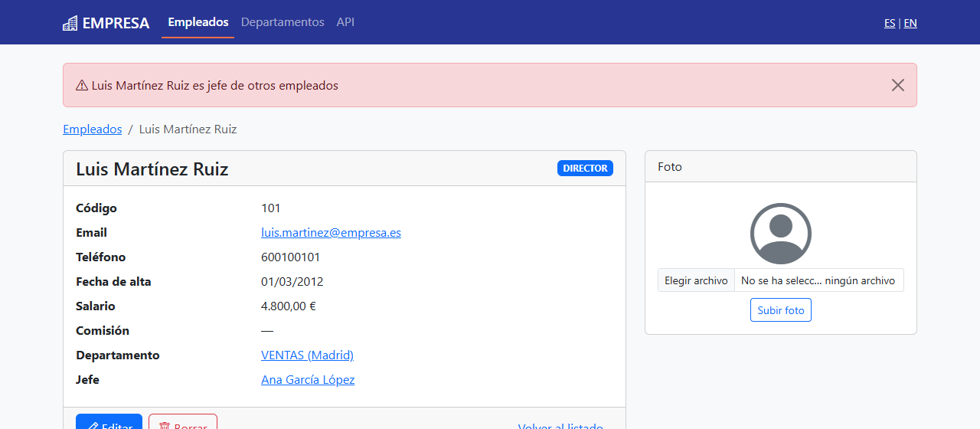The image size is (980, 429).
Task: Click the alert message about jefe de otros empleados
Action: 214,86
